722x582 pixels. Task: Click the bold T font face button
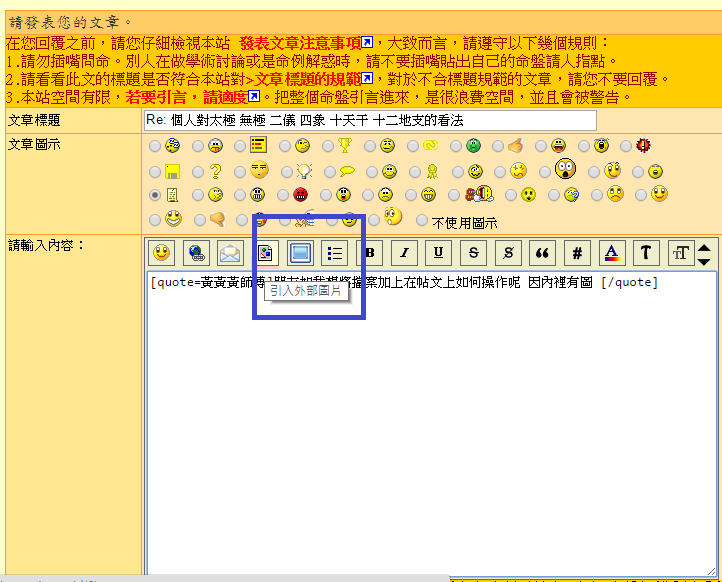coord(646,253)
